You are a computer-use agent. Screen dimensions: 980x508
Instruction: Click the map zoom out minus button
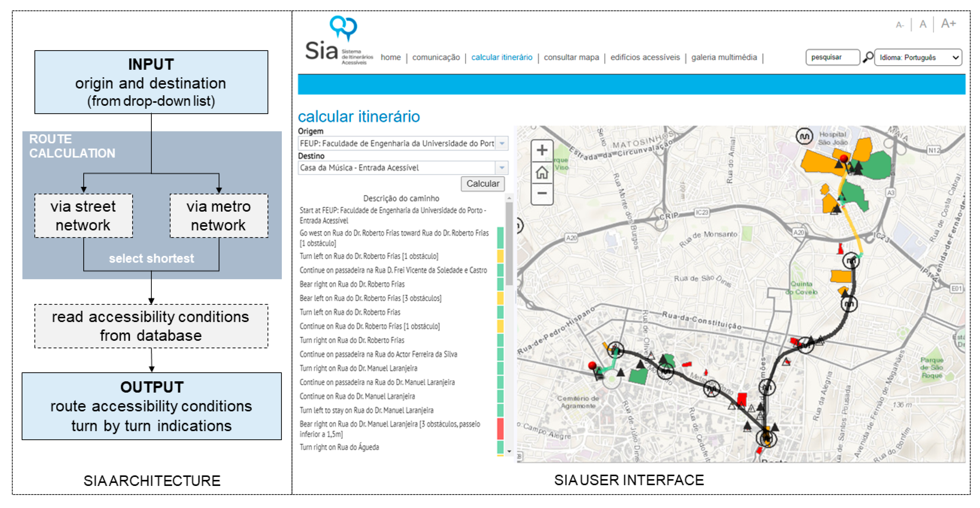coord(542,193)
